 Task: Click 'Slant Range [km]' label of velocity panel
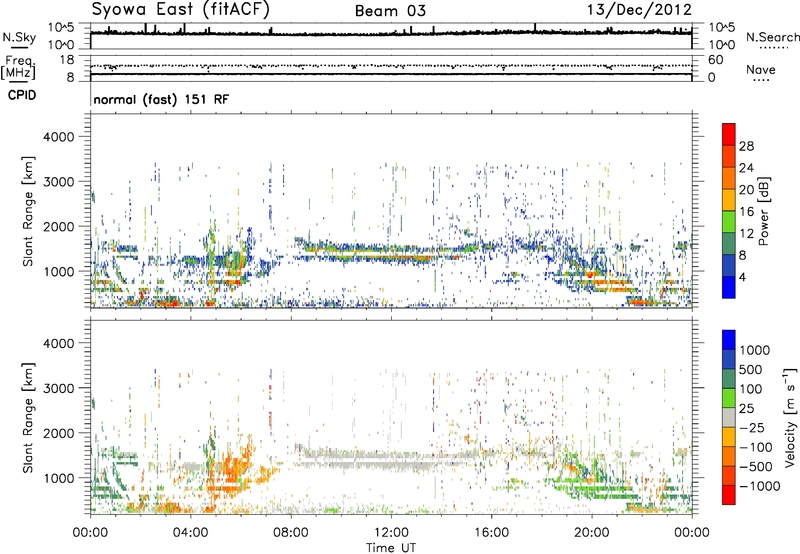28,418
